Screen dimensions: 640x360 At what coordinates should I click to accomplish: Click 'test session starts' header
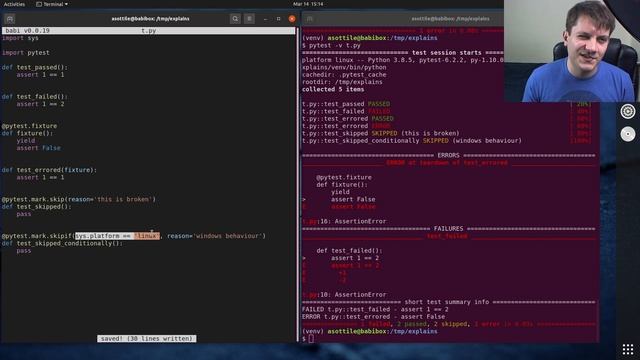coord(447,53)
